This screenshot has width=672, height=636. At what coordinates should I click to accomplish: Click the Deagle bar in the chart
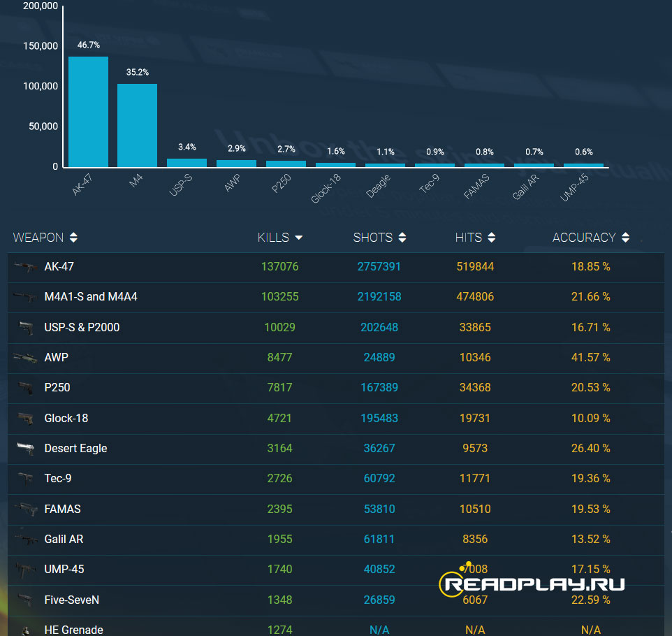point(385,165)
